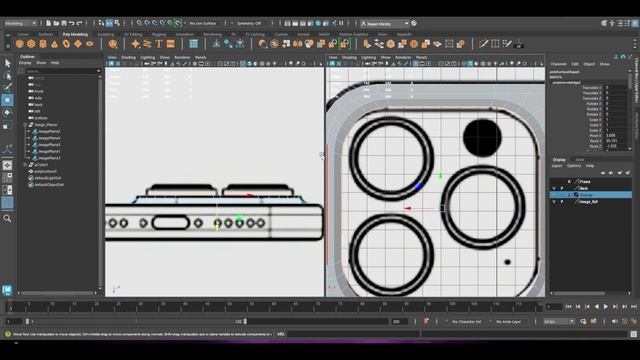Screen dimensions: 640x360
Task: Click the range slider start handle
Action: [x=27, y=322]
